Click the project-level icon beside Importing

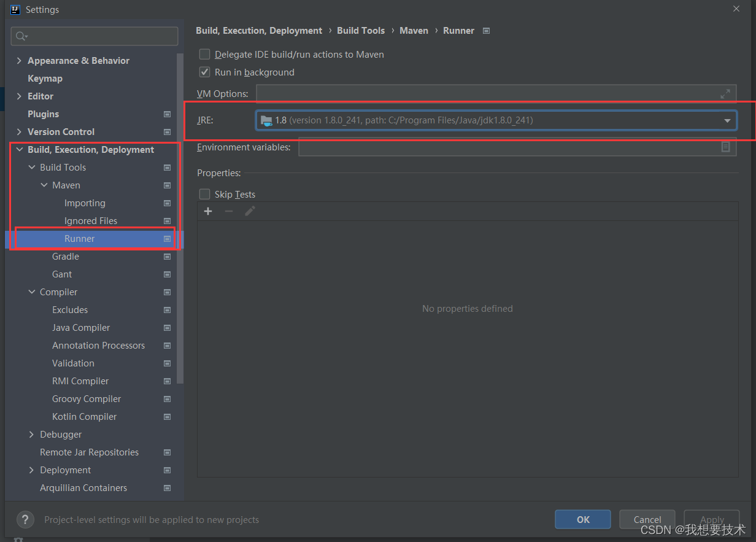[167, 203]
